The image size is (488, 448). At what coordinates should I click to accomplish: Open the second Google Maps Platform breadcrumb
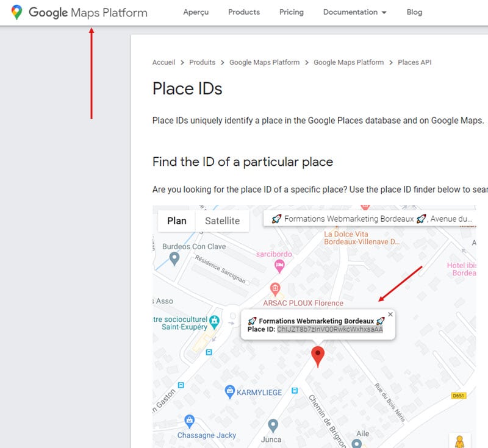coord(348,62)
